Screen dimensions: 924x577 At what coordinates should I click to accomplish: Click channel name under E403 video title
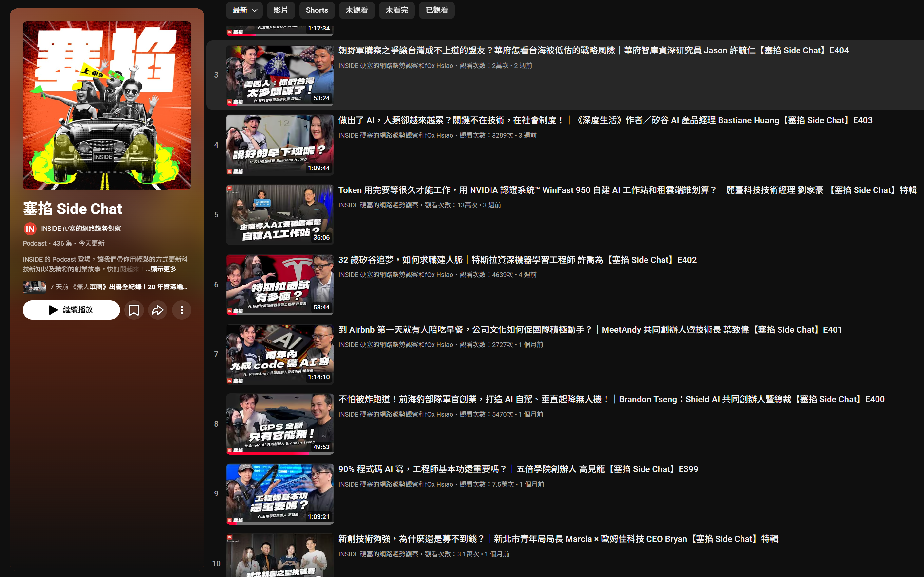(x=395, y=135)
